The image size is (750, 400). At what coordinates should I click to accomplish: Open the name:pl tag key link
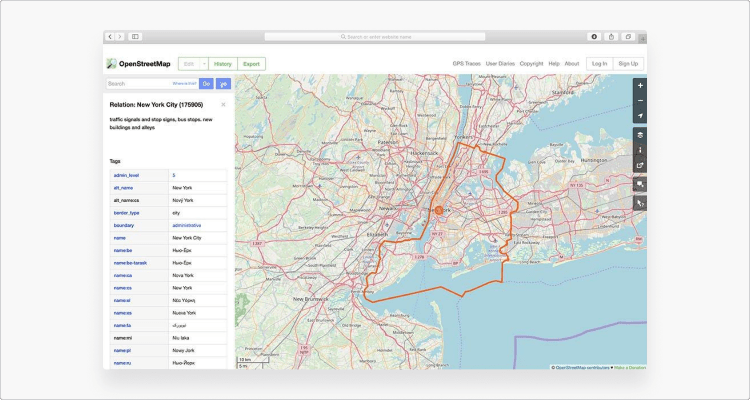(122, 350)
